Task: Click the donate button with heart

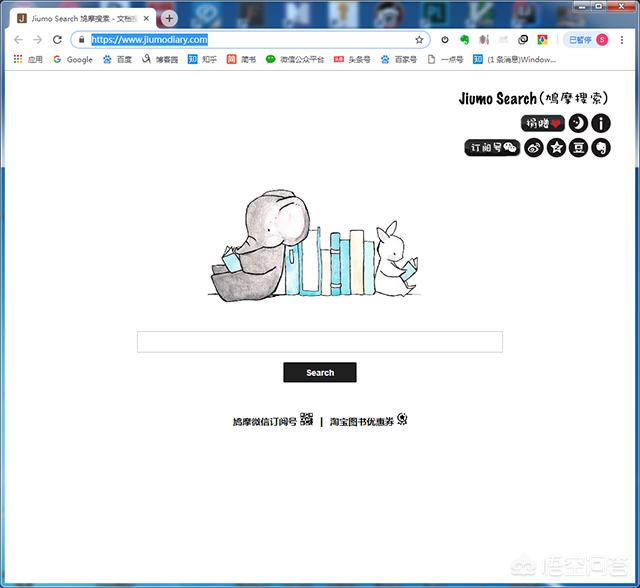Action: pyautogui.click(x=542, y=123)
